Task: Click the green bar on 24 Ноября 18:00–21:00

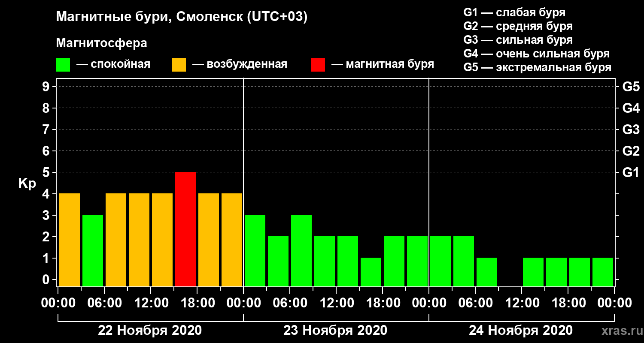Action: 580,272
